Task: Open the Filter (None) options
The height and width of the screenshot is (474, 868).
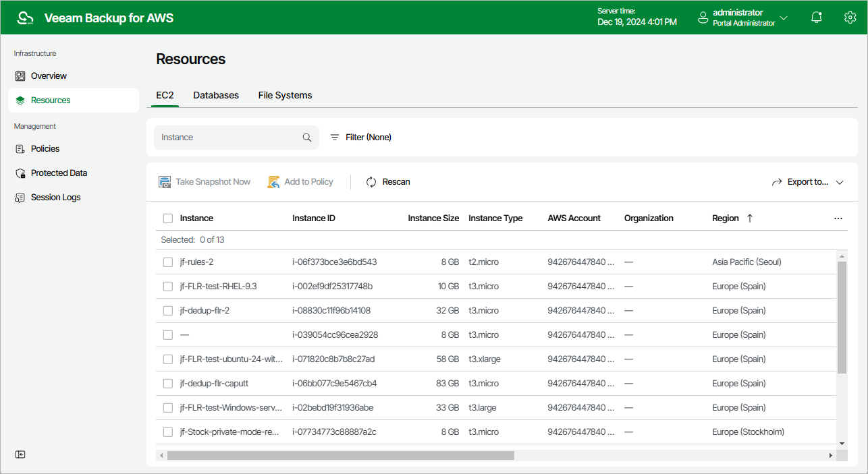Action: 360,138
